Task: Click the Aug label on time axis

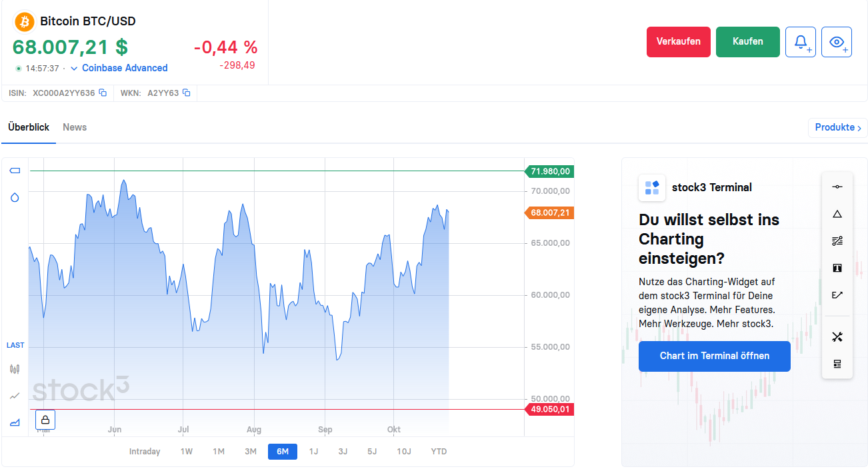Action: [x=254, y=430]
